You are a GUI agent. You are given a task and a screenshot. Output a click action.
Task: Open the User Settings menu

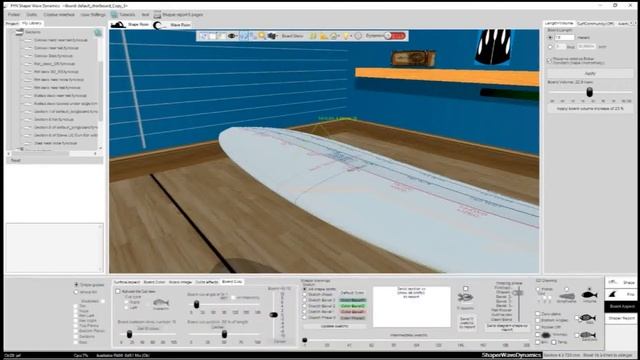point(93,15)
